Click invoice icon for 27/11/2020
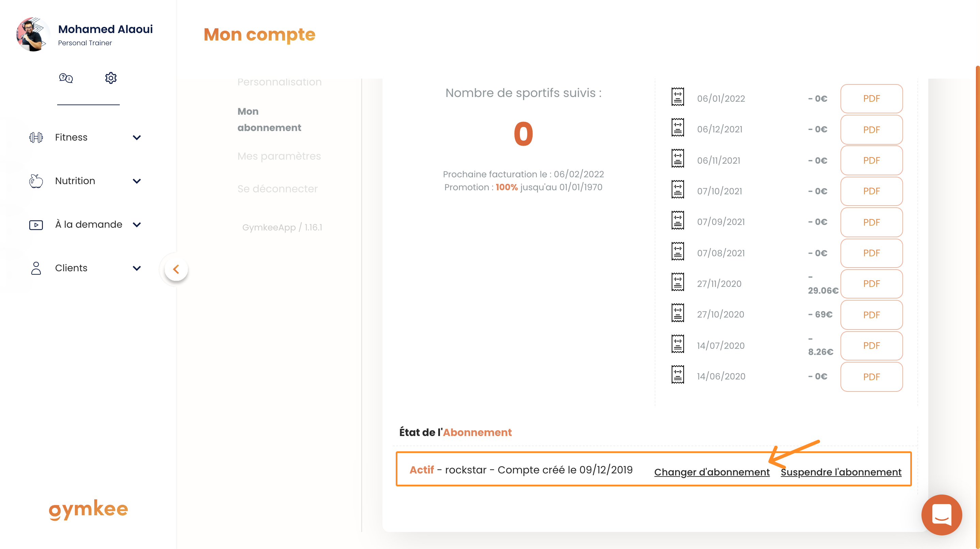Screen dimensions: 980x549 (677, 282)
